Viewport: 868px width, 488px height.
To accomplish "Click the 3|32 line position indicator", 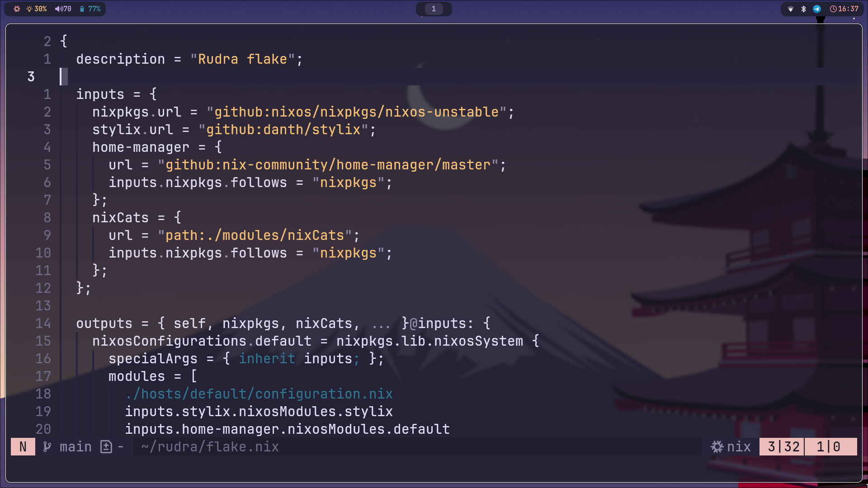I will point(783,447).
